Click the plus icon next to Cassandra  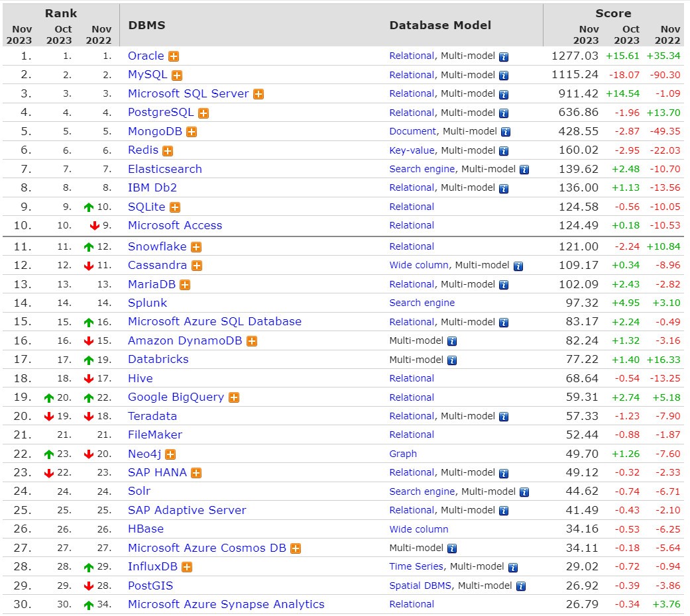(x=197, y=266)
